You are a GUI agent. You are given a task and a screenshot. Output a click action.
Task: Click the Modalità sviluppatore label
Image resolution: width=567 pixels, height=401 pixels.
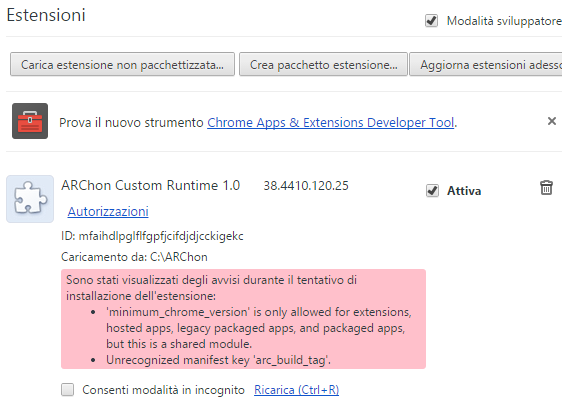[504, 21]
